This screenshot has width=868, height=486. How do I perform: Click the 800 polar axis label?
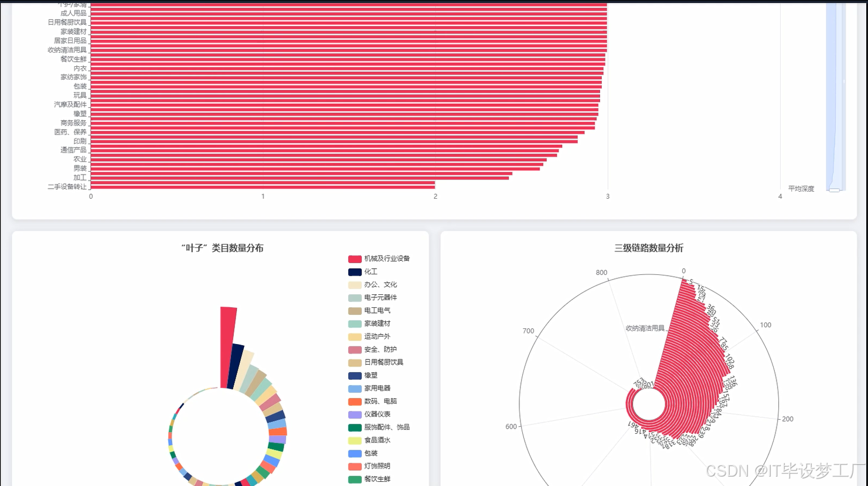(x=601, y=273)
